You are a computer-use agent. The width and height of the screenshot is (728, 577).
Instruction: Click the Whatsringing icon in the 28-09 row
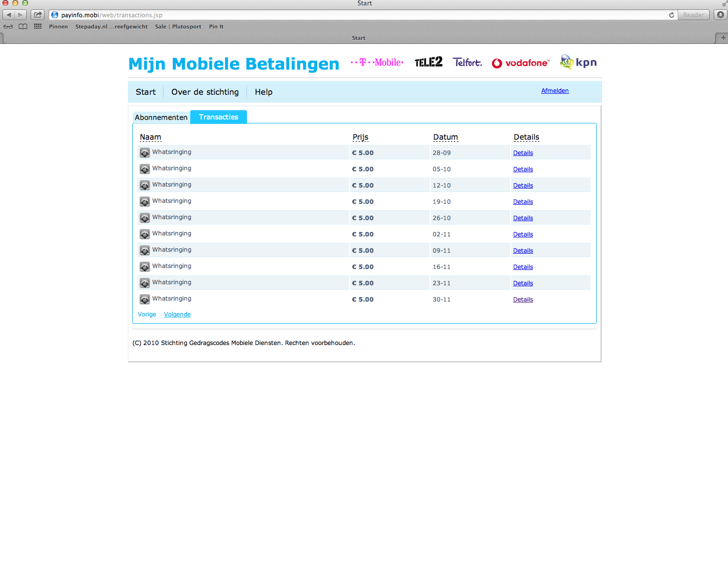click(145, 153)
